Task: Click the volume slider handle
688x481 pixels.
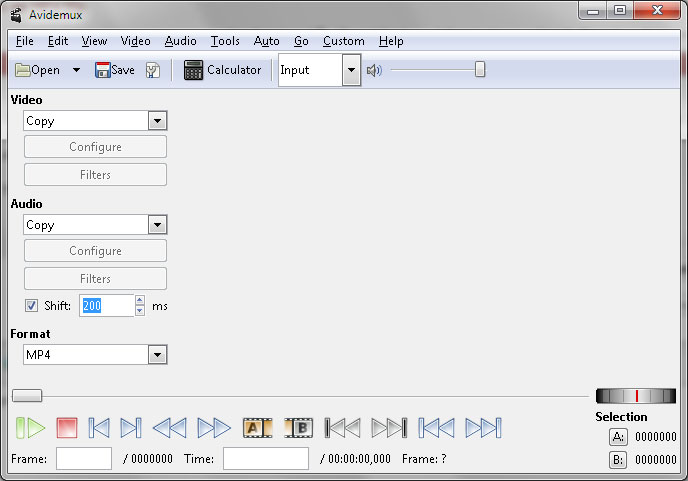Action: pos(480,69)
